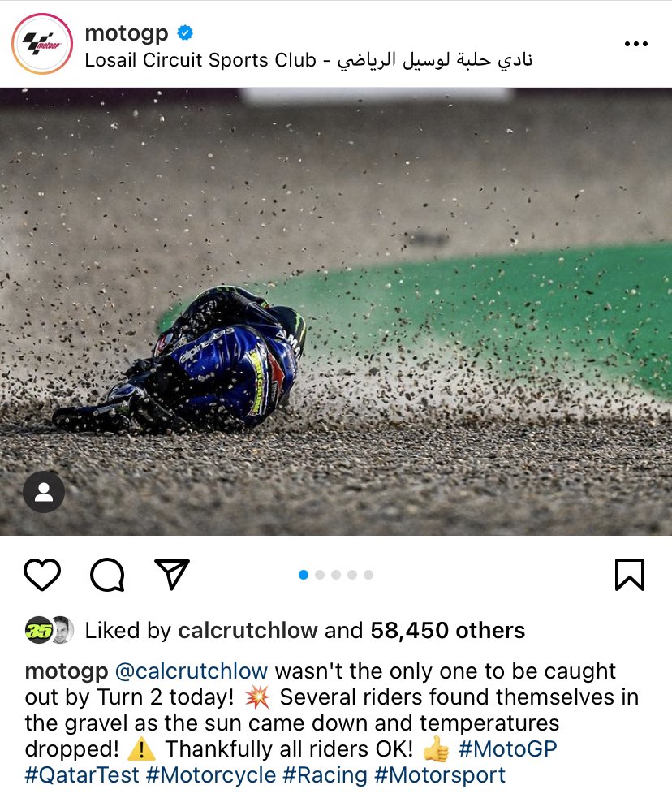Like the post with the heart icon
Image resolution: width=672 pixels, height=798 pixels.
tap(42, 575)
